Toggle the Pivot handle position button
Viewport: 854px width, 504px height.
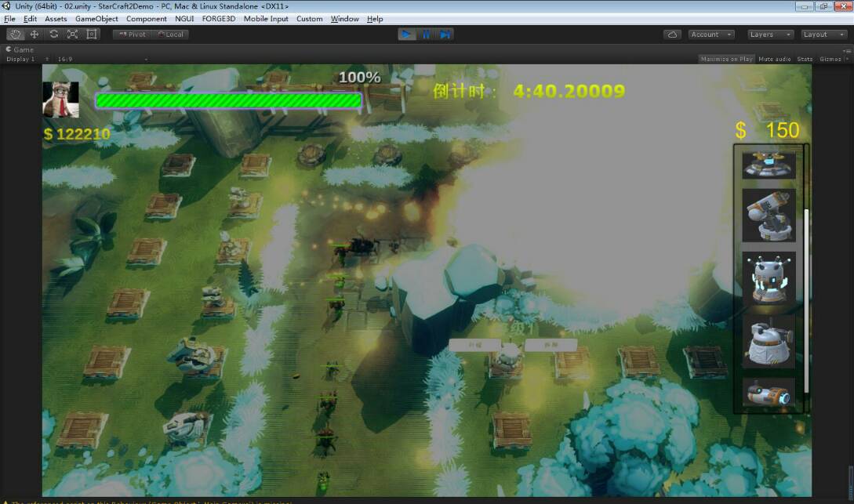tap(132, 34)
